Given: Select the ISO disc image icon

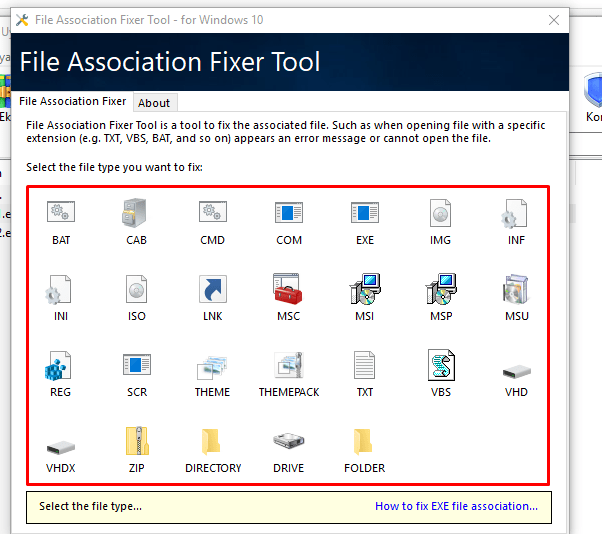Looking at the screenshot, I should point(137,289).
